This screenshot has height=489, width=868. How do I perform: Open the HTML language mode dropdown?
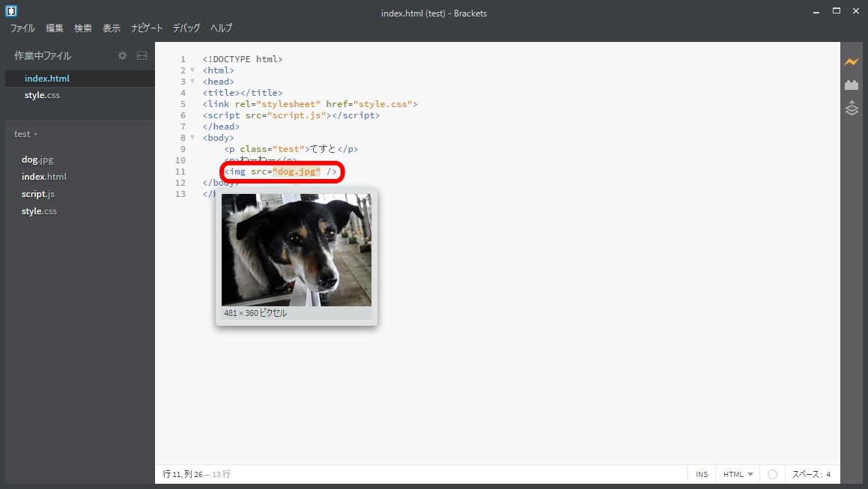tap(738, 474)
